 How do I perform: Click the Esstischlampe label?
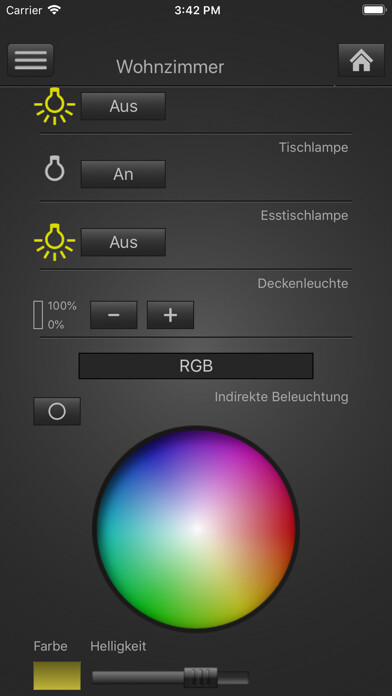coord(305,216)
